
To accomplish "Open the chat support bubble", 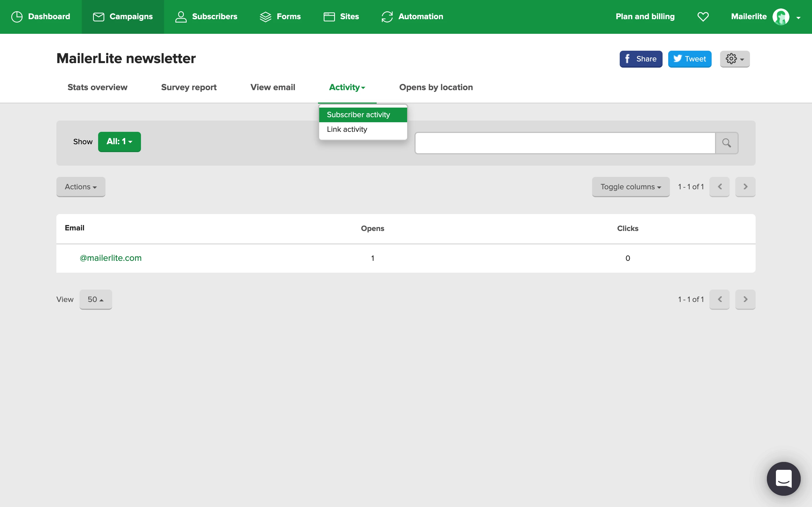I will [x=784, y=479].
